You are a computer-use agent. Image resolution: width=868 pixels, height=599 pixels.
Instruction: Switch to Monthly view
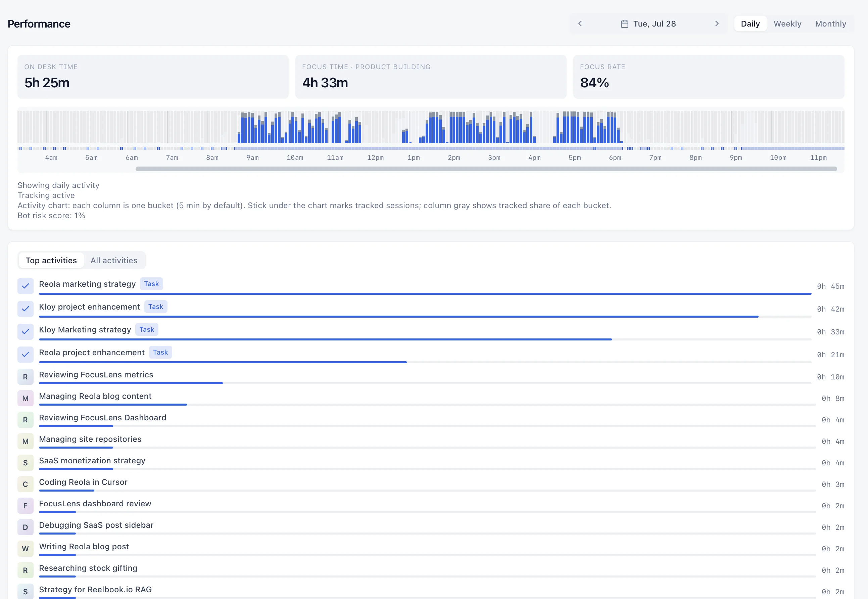(830, 24)
